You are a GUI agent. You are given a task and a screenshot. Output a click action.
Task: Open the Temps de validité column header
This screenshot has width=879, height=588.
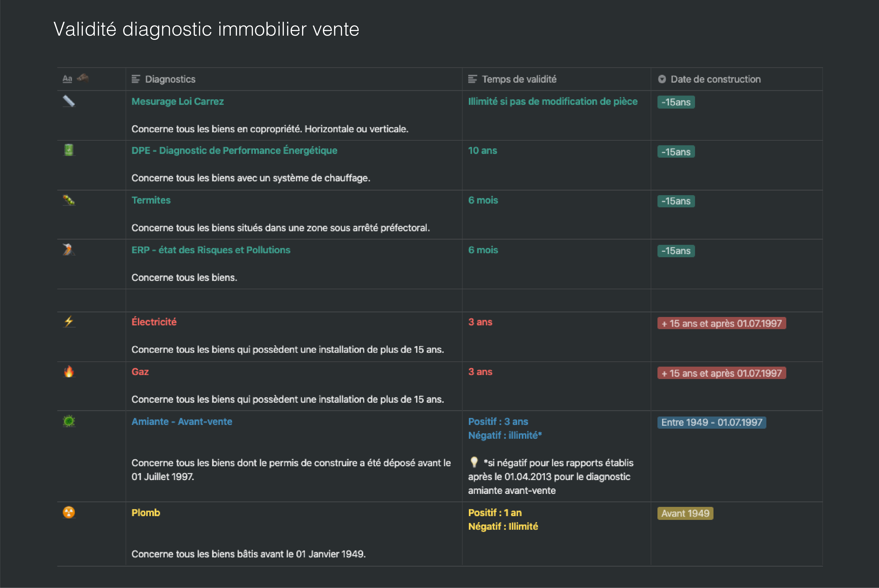tap(556, 79)
